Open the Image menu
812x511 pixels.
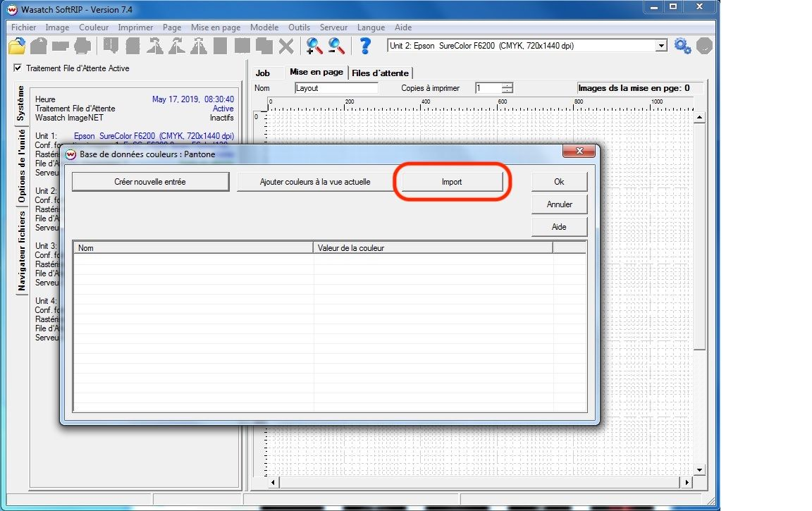[57, 27]
